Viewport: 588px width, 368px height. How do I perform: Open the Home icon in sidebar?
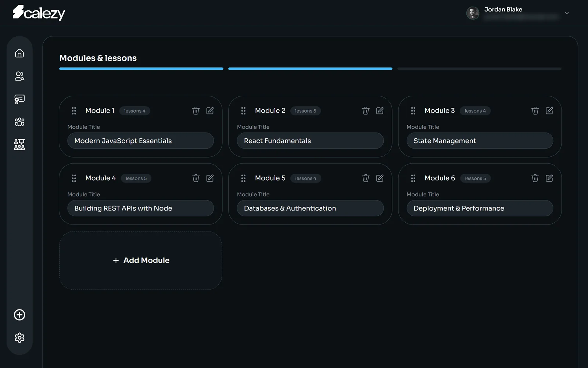(x=19, y=53)
